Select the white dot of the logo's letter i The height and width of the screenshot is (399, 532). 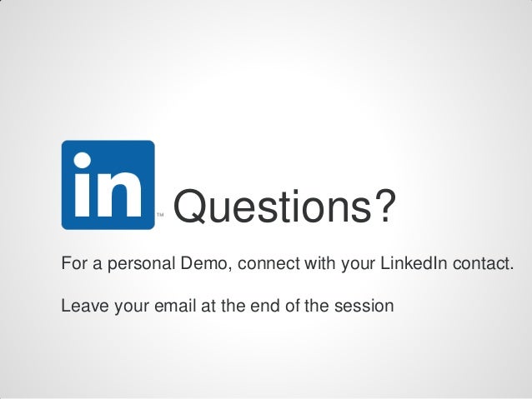coord(83,160)
